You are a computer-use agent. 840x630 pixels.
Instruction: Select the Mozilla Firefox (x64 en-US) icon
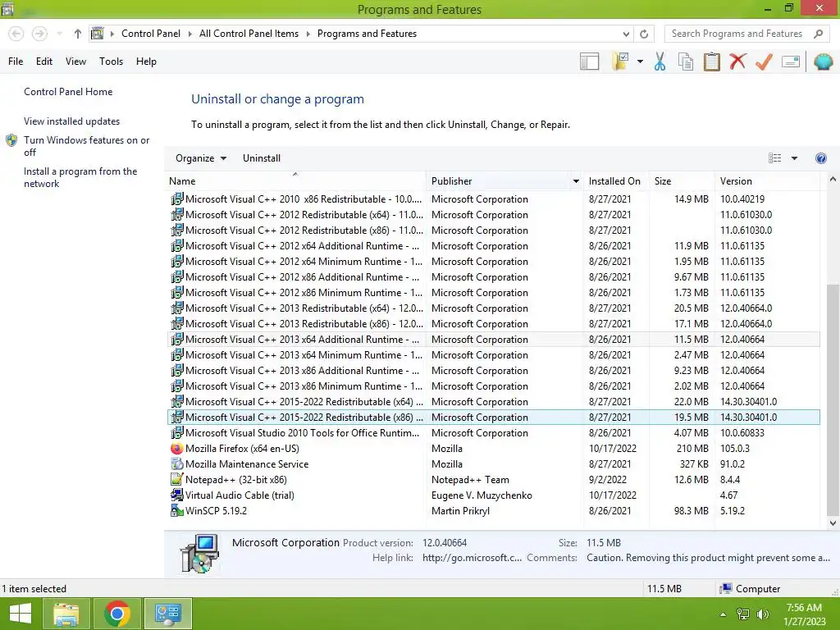click(177, 449)
